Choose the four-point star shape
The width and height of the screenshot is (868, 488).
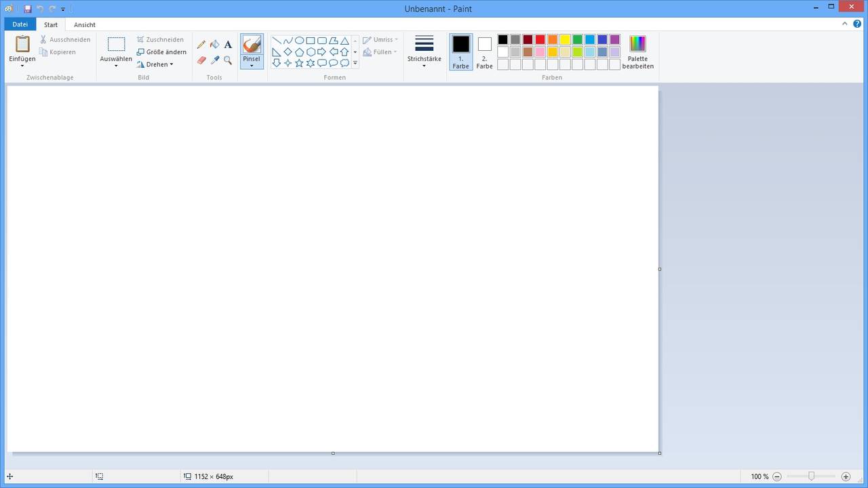tap(288, 63)
